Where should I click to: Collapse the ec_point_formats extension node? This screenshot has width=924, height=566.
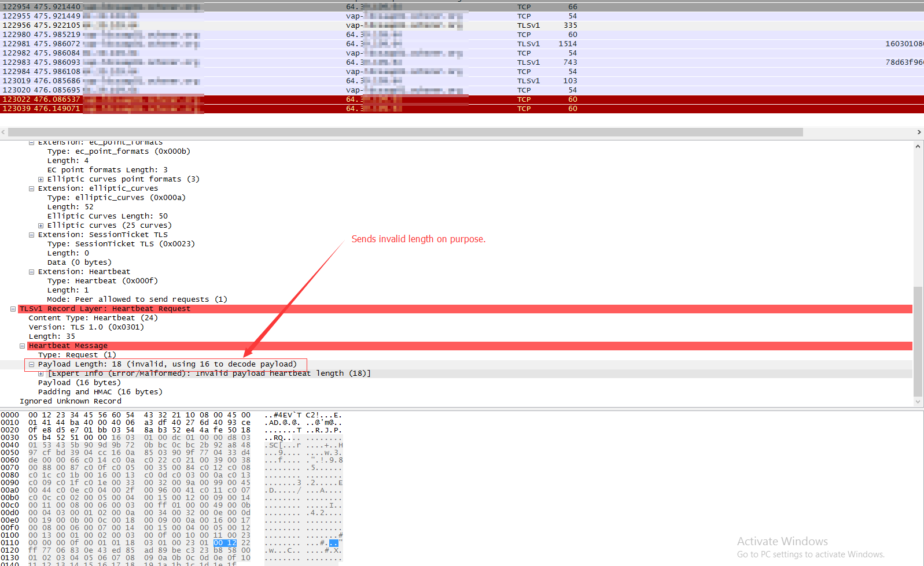(x=31, y=142)
